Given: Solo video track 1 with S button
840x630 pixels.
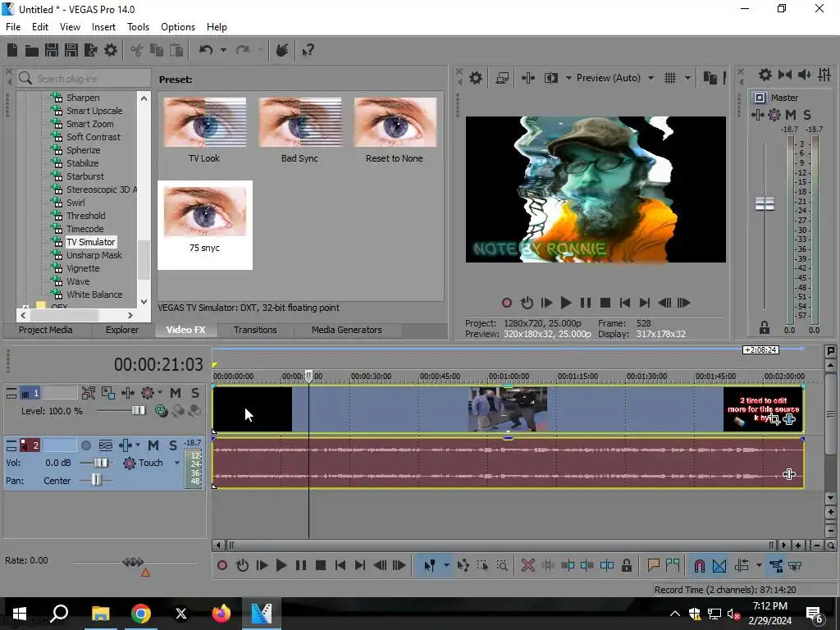Looking at the screenshot, I should [x=195, y=393].
